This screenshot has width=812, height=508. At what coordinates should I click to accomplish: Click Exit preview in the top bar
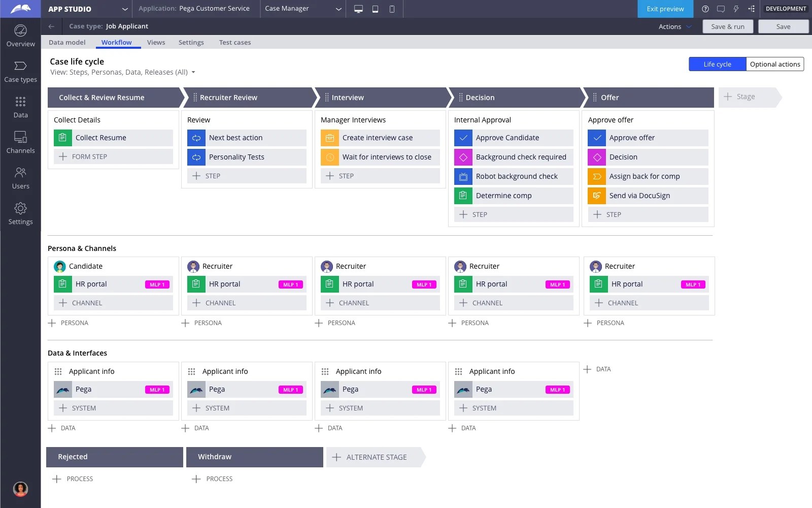[x=665, y=9]
